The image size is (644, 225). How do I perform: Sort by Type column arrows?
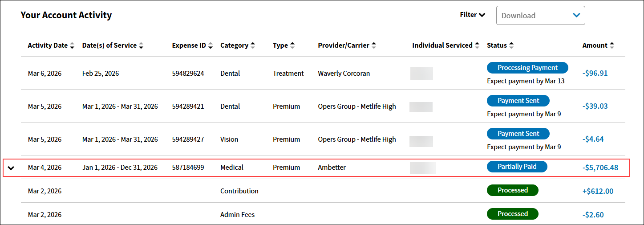[x=292, y=45]
